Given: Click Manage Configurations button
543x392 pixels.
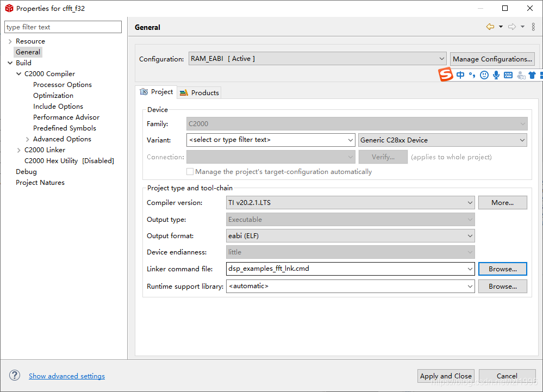Looking at the screenshot, I should [492, 59].
